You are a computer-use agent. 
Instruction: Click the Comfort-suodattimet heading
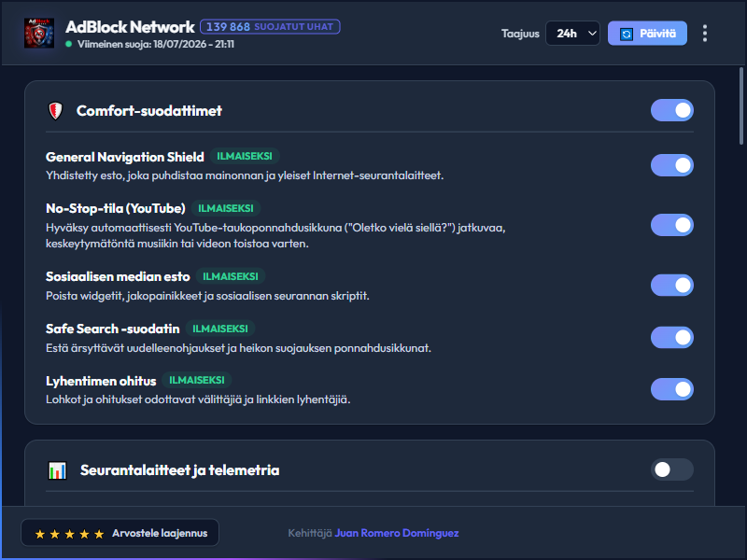tap(149, 111)
